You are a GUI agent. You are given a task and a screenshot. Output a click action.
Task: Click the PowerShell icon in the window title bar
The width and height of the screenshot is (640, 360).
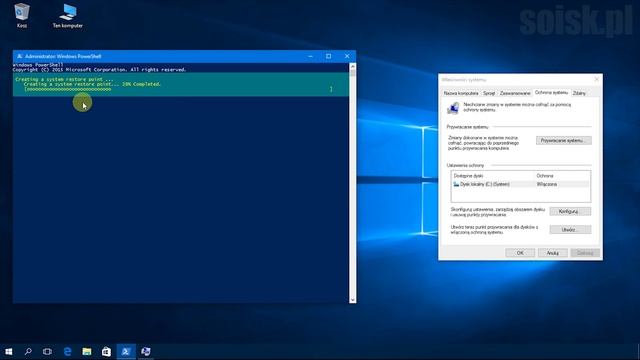[19, 56]
